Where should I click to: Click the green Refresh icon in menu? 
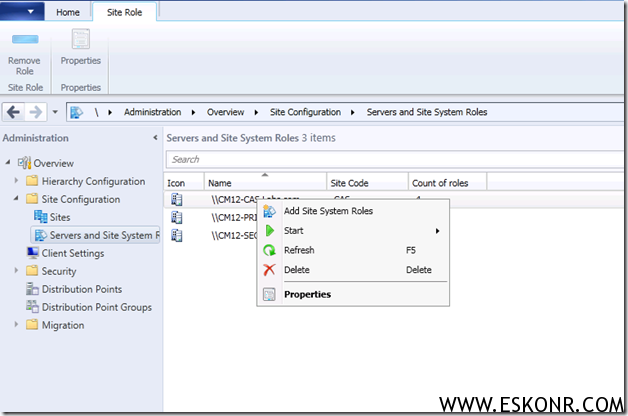[269, 250]
